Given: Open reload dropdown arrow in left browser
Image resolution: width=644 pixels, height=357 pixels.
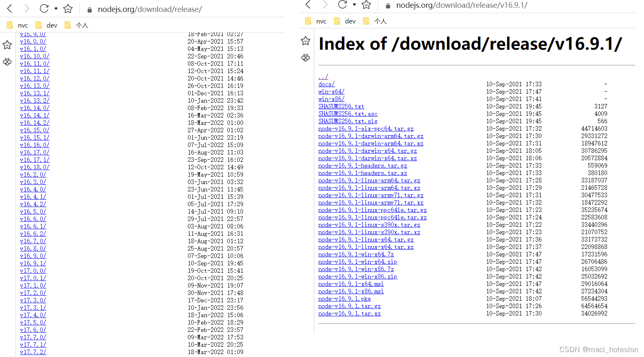Looking at the screenshot, I should 56,9.
